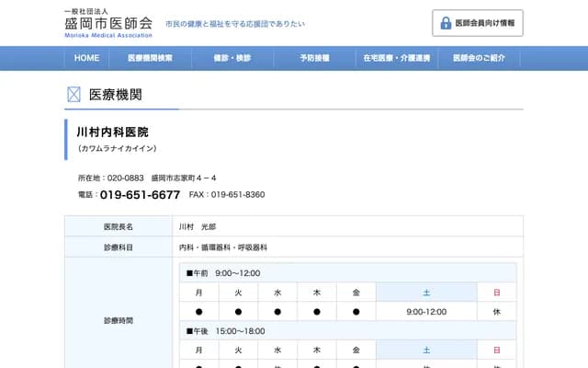Click the 川村内科医院 clinic title

point(113,132)
